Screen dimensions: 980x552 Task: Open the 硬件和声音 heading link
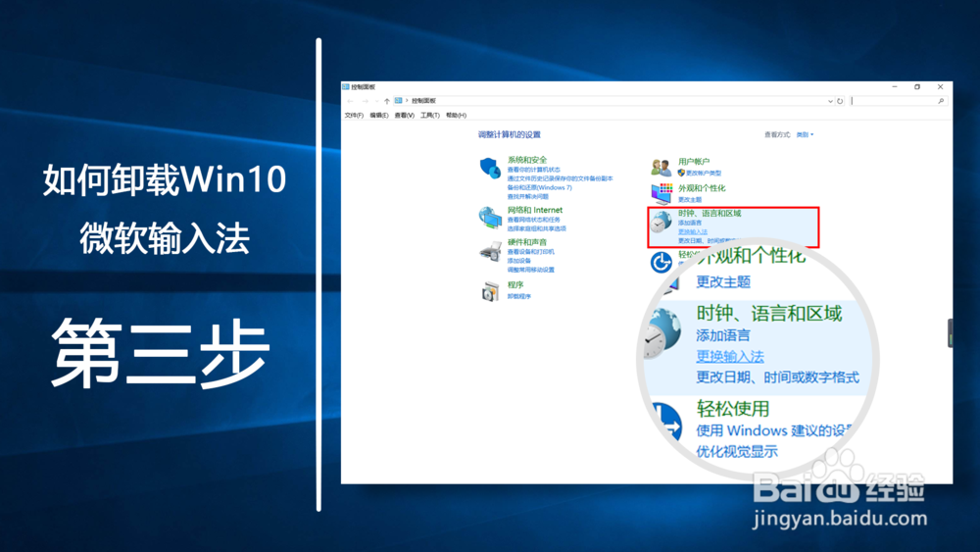click(x=527, y=242)
